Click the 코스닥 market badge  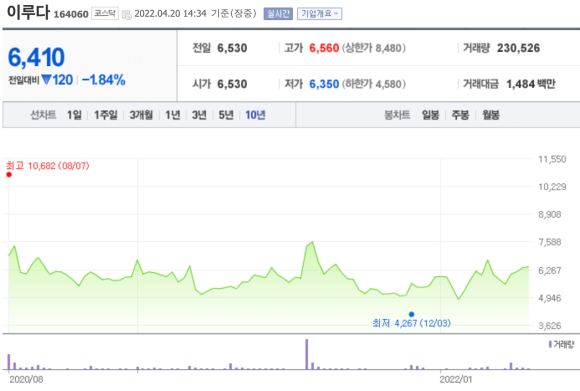coord(105,14)
